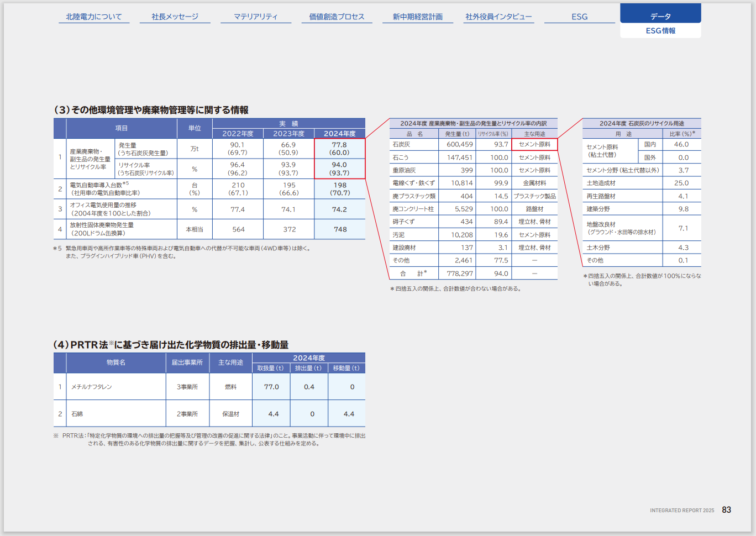Select the メチルナフタレン row name cell
756x536 pixels.
pos(92,387)
